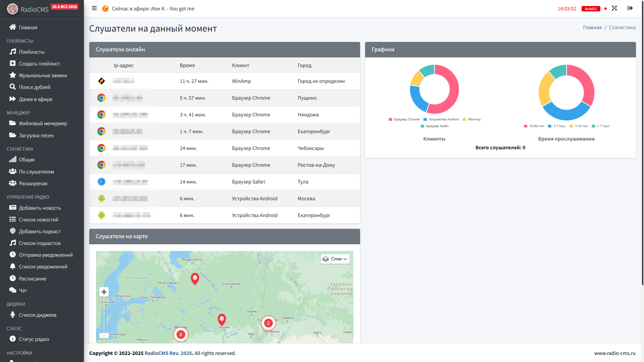Screen dimensions: 644x362
Task: Click the orange music note icon
Action: (105, 8)
